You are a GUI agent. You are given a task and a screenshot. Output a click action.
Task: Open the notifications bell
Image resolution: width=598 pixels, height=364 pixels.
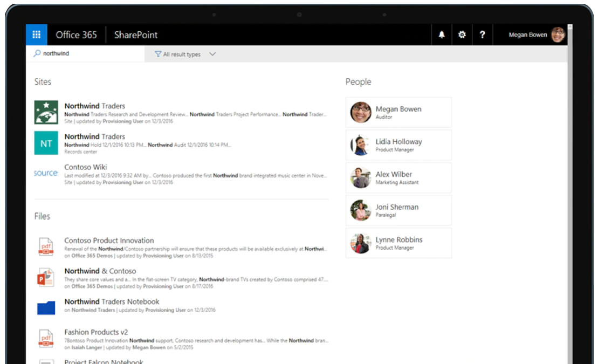(442, 35)
